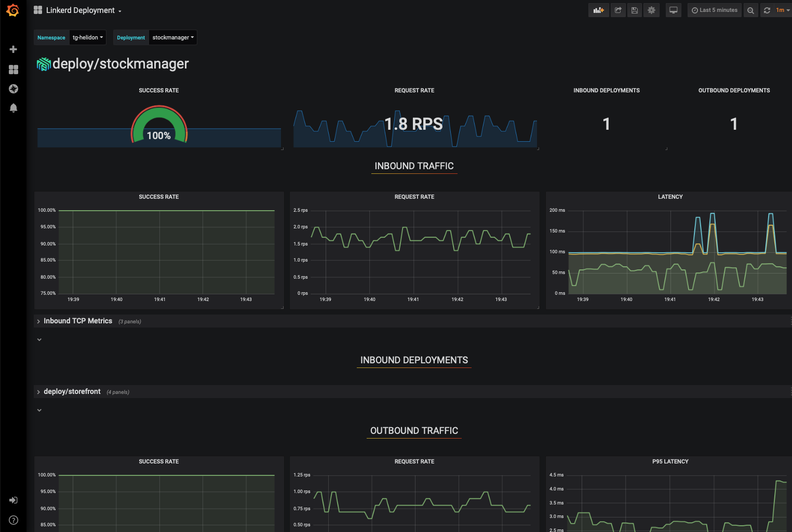This screenshot has height=532, width=792.
Task: Open the tg-helidon namespace dropdown
Action: (x=88, y=37)
